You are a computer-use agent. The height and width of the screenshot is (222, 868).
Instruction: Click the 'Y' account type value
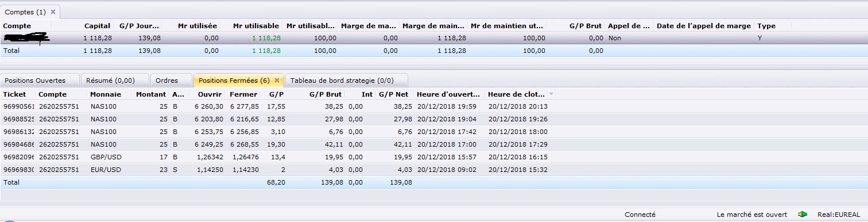[x=759, y=38]
